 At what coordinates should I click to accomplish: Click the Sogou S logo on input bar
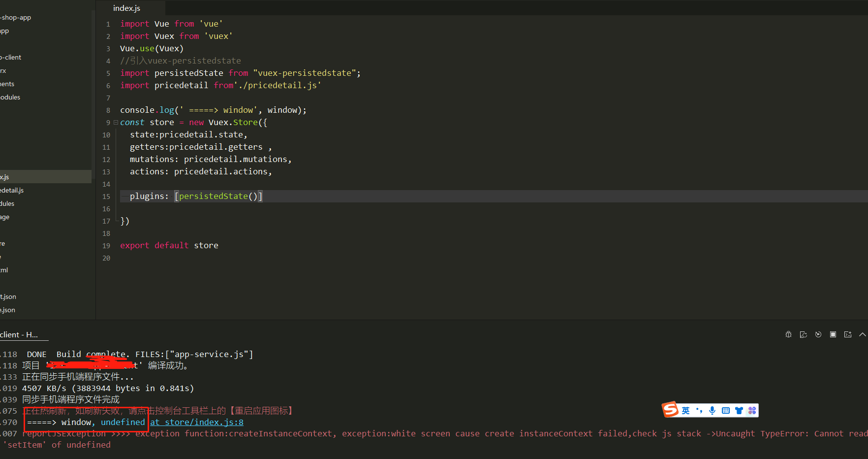[670, 409]
